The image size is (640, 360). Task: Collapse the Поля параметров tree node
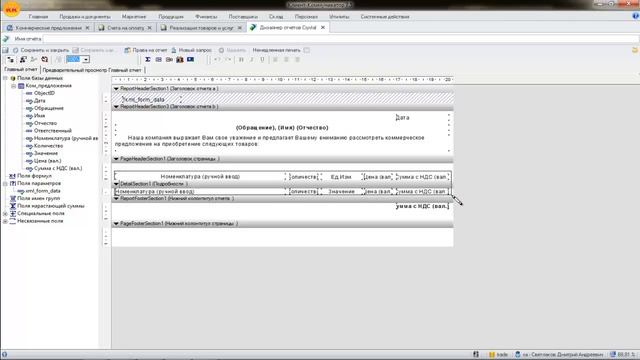click(5, 183)
